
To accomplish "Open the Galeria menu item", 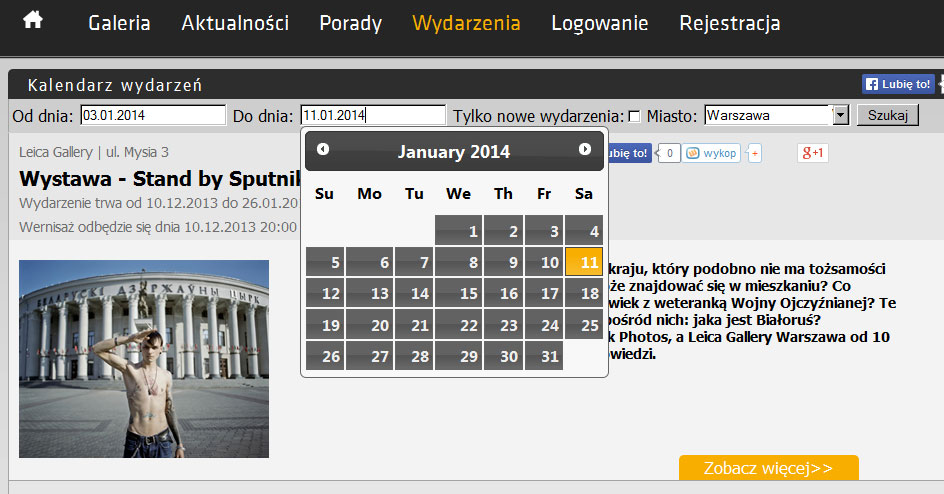I will (x=119, y=23).
